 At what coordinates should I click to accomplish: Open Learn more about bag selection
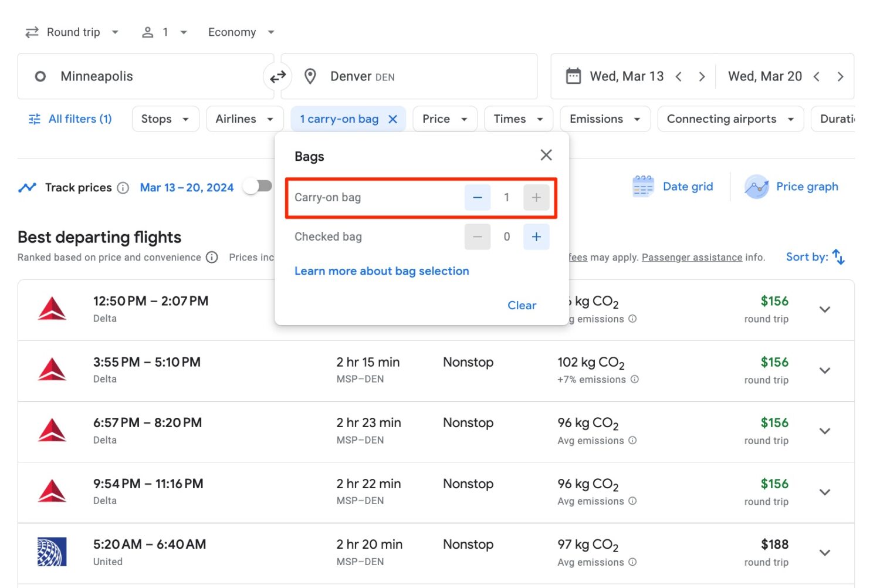click(381, 271)
